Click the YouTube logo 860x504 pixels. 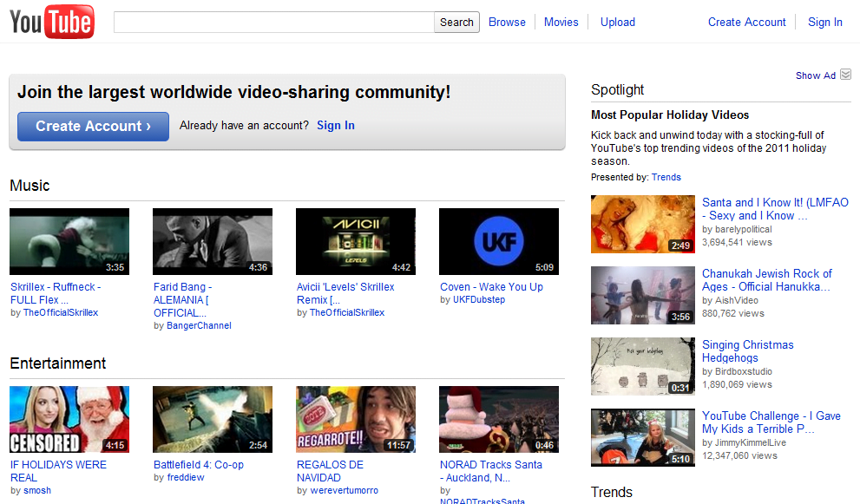pyautogui.click(x=49, y=22)
